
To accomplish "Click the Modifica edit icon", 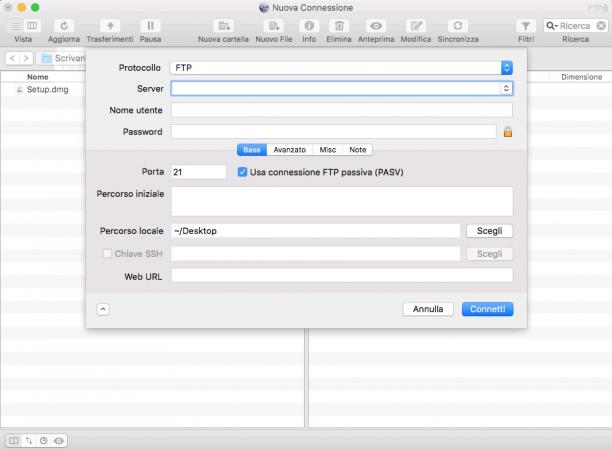I will 416,26.
